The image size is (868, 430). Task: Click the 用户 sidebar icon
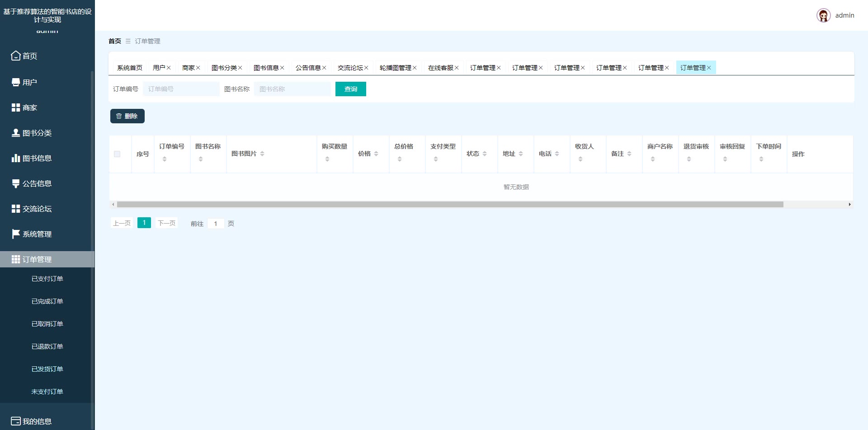[16, 82]
